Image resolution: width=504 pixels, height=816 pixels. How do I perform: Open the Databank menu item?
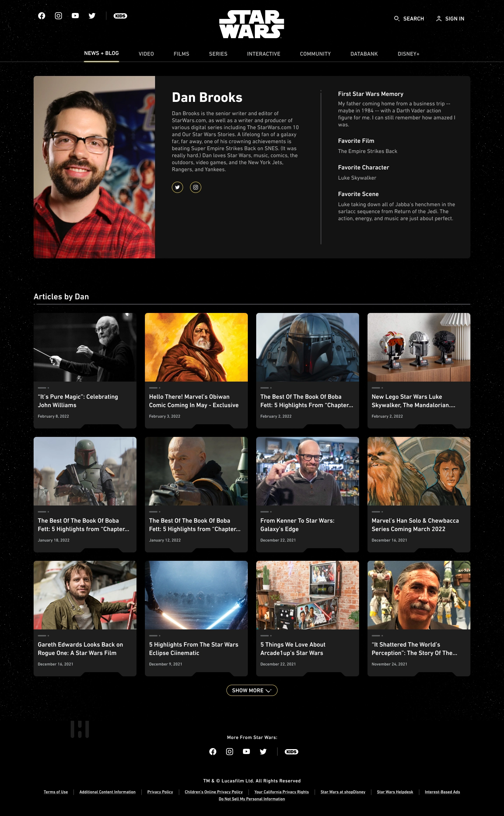coord(364,54)
